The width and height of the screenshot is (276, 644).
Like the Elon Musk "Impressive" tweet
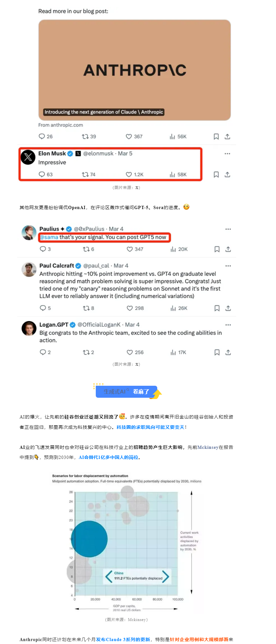point(129,174)
